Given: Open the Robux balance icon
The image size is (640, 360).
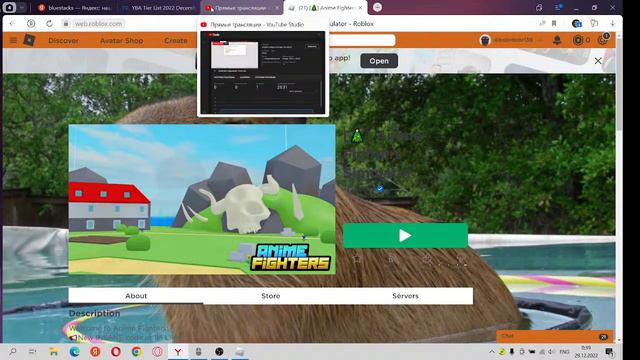Looking at the screenshot, I should coord(578,40).
